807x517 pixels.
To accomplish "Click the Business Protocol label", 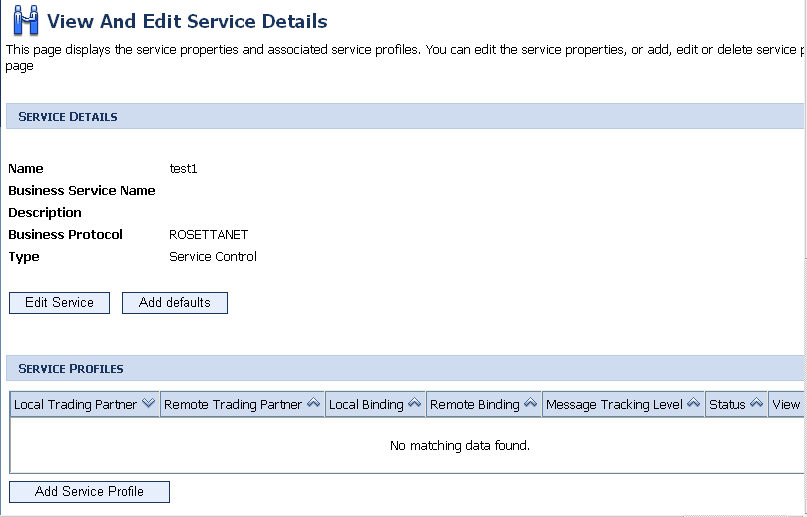I will tap(65, 235).
